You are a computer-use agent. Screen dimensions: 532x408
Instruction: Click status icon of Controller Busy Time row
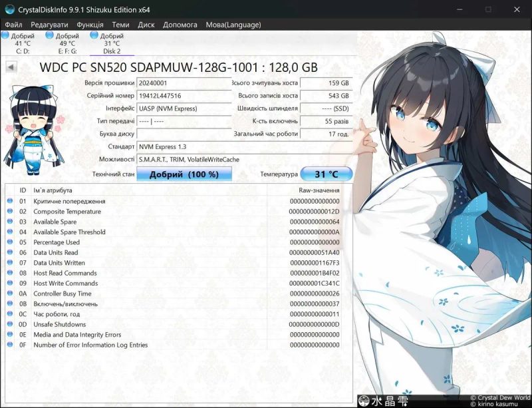[x=10, y=293]
